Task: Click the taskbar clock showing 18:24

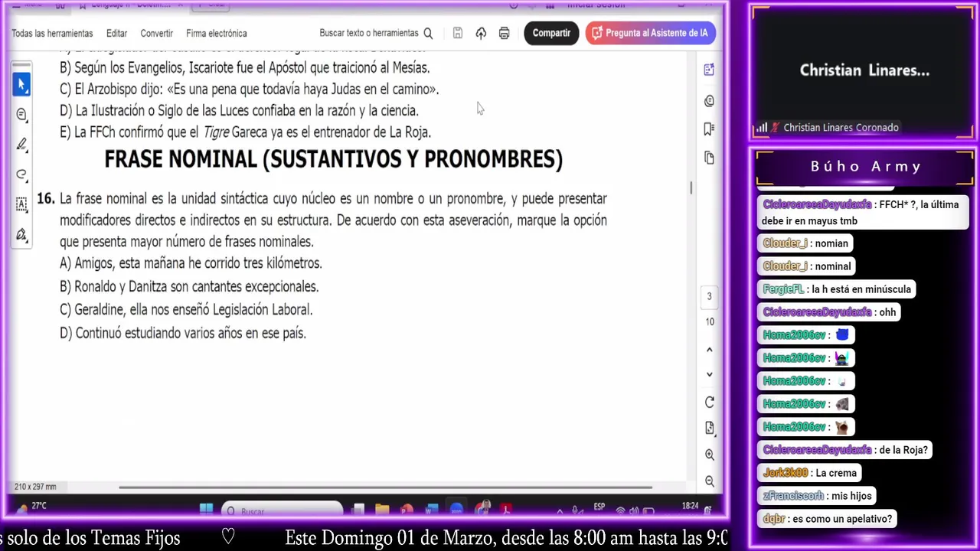Action: pos(691,507)
